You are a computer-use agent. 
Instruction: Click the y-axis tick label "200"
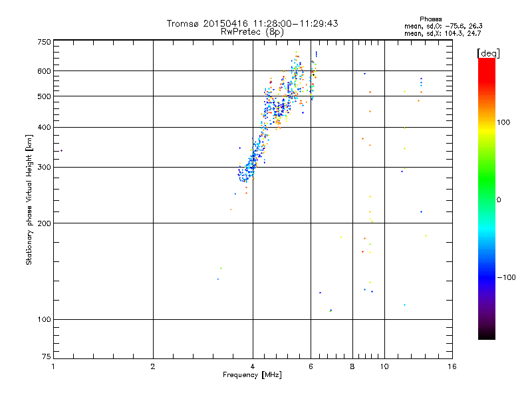[44, 223]
